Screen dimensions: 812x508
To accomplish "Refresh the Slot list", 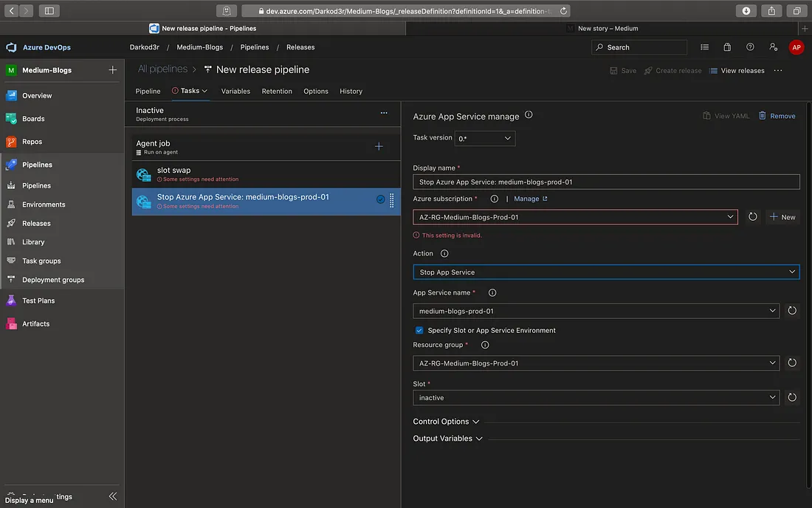I will pyautogui.click(x=792, y=398).
